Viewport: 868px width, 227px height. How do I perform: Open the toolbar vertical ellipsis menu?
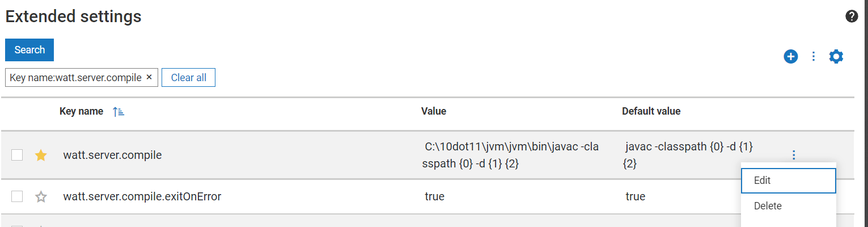pos(814,56)
